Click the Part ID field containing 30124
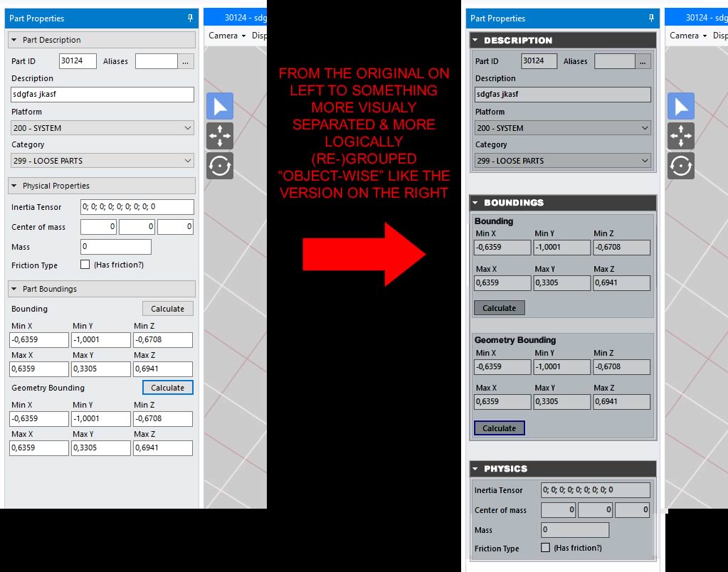 (77, 60)
